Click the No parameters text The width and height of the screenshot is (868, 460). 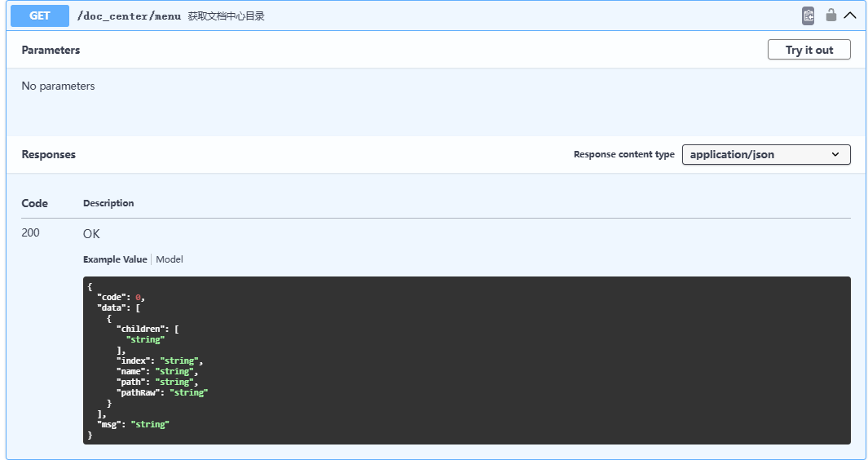click(58, 86)
